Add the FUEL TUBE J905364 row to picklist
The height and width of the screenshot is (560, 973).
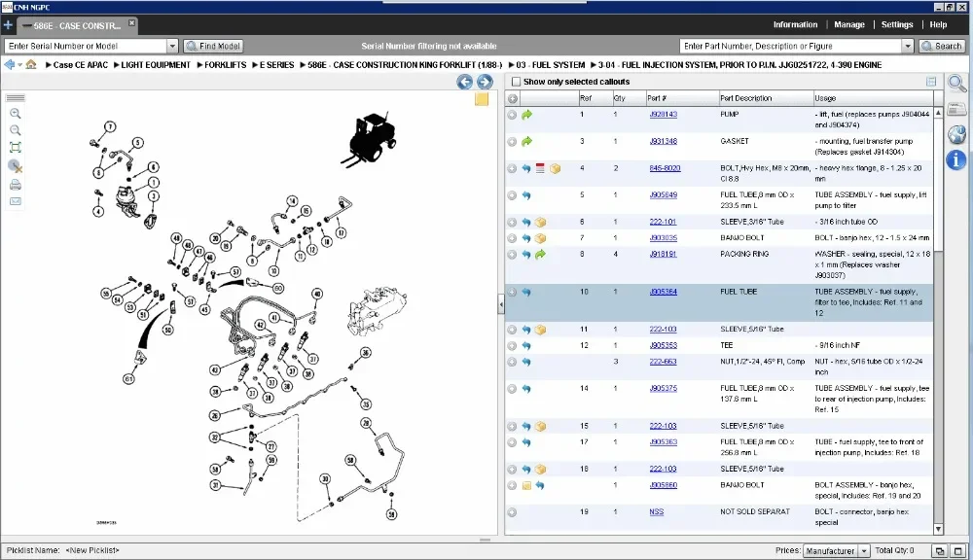512,292
